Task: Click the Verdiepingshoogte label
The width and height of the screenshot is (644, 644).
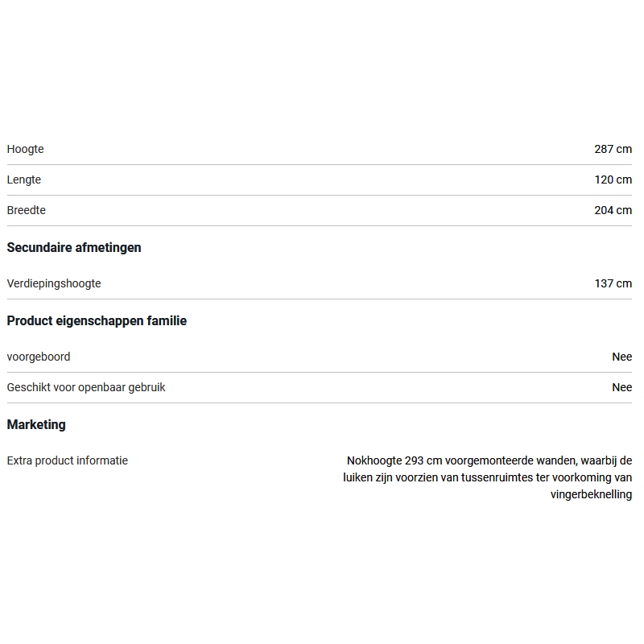Action: click(x=54, y=283)
